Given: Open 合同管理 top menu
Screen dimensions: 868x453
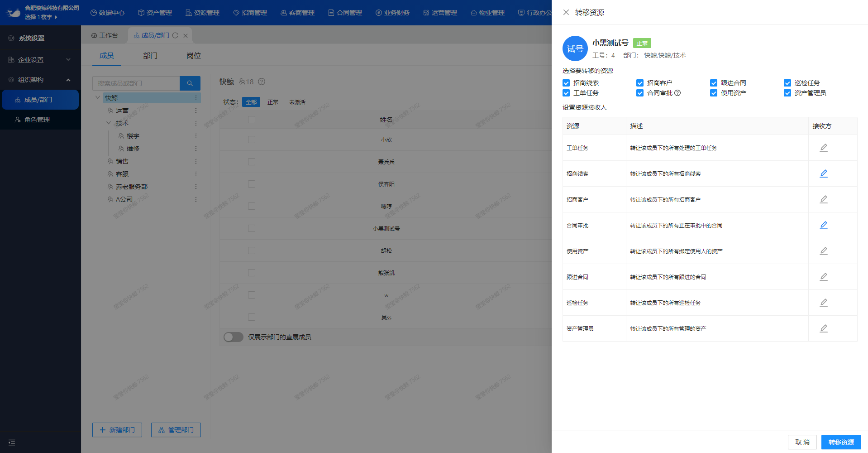Looking at the screenshot, I should 345,13.
